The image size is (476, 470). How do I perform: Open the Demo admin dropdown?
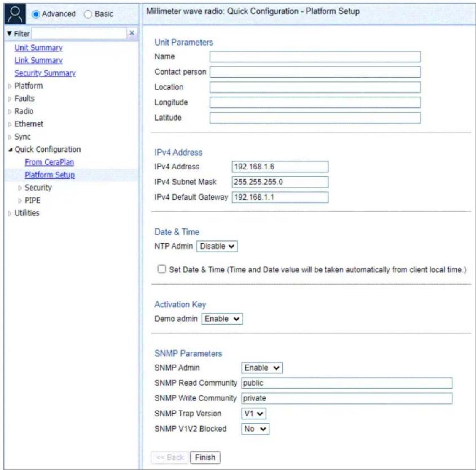[x=222, y=319]
